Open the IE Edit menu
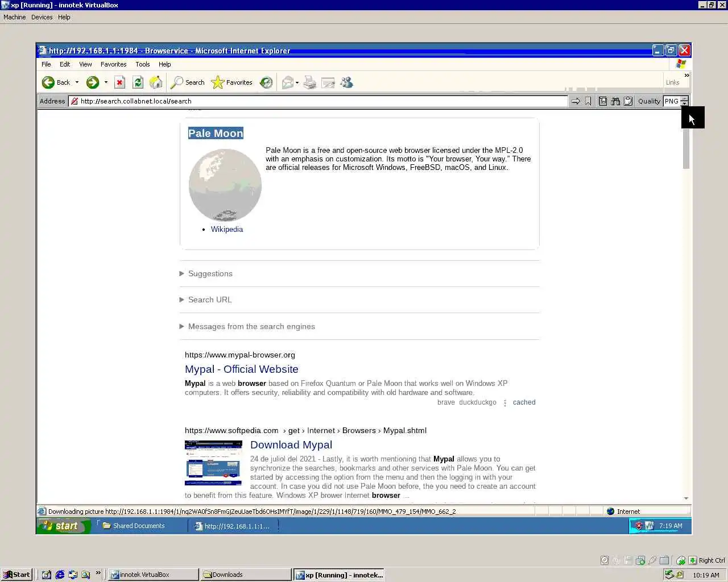Viewport: 728px width, 582px height. pyautogui.click(x=65, y=64)
